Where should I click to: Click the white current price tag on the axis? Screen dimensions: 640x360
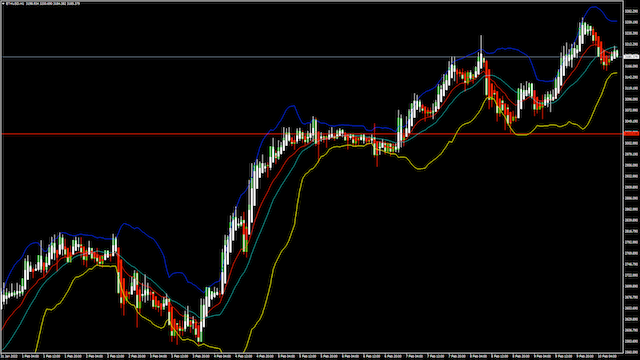point(631,57)
